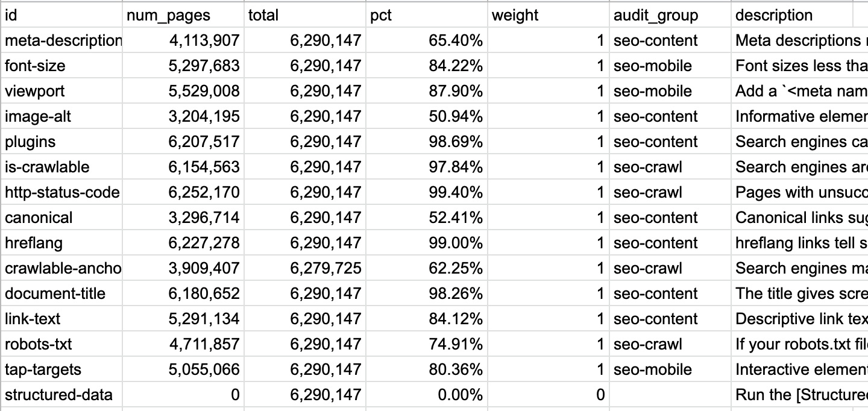
Task: Click the 'audit_group' column header cell
Action: pos(670,15)
